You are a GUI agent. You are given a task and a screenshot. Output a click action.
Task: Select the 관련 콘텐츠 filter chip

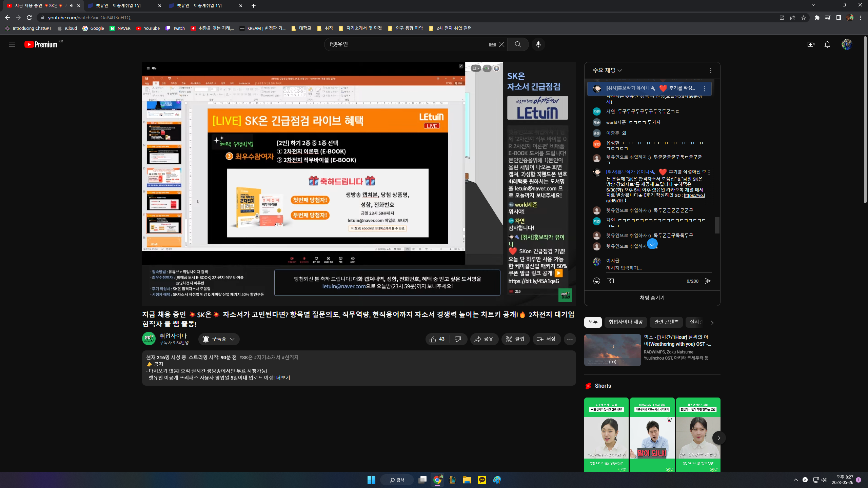click(666, 322)
